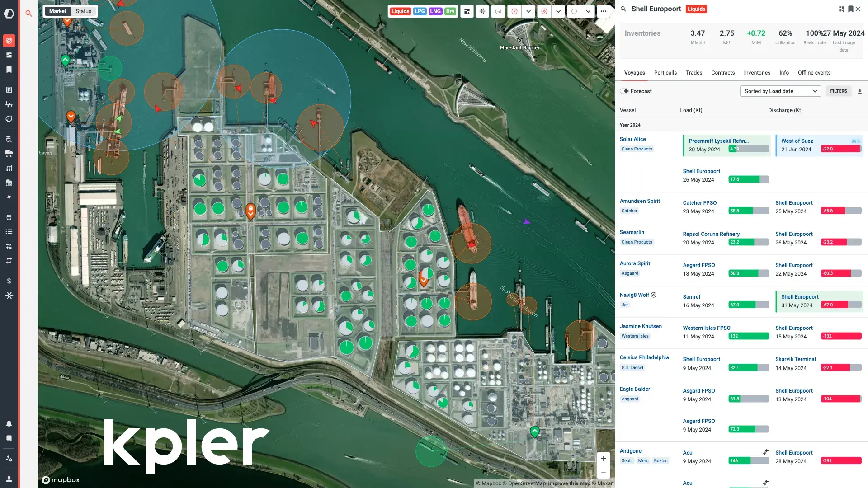This screenshot has width=868, height=488.
Task: Open the map layers grid icon in toolbar
Action: tap(467, 11)
